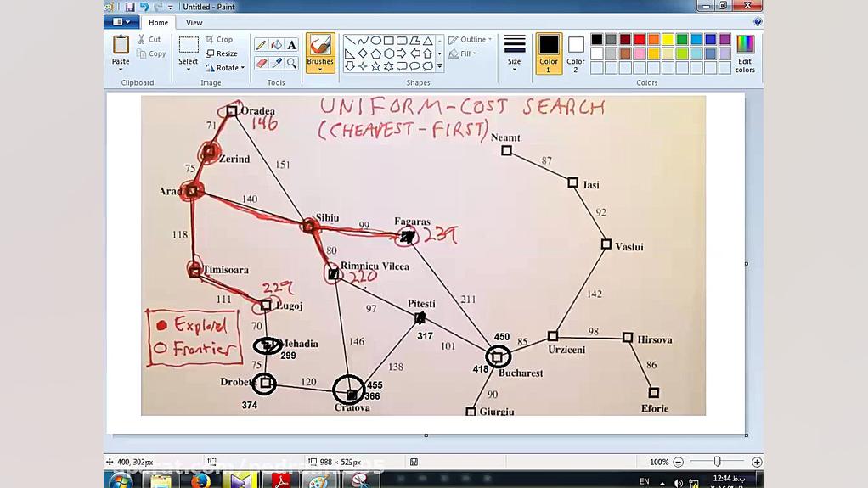Open Paint Help question mark icon

tap(758, 21)
